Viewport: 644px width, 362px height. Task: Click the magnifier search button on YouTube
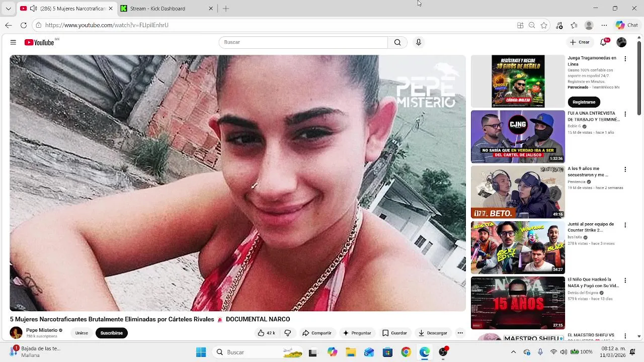pos(397,42)
